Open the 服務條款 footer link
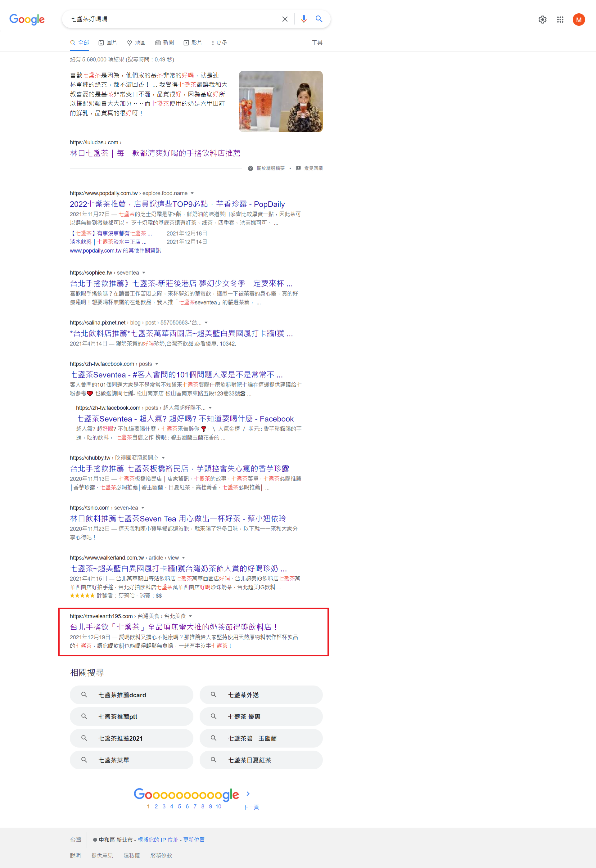The image size is (596, 868). pos(161,855)
